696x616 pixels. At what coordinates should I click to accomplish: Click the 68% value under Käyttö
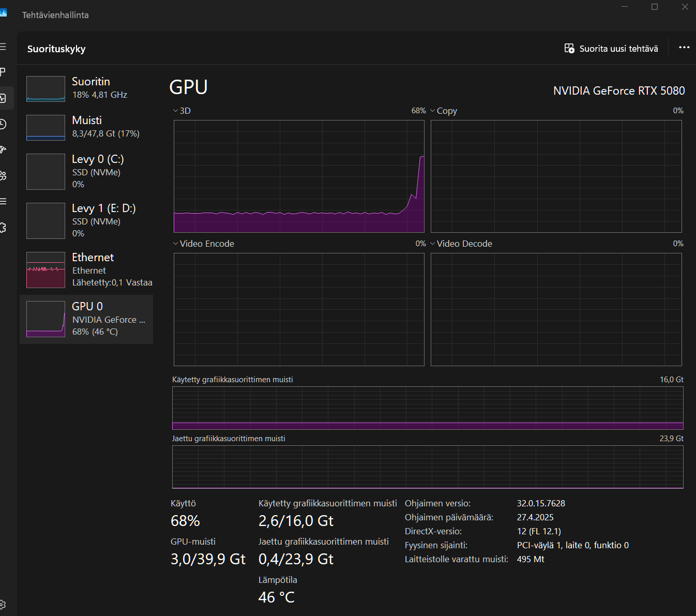pos(185,521)
